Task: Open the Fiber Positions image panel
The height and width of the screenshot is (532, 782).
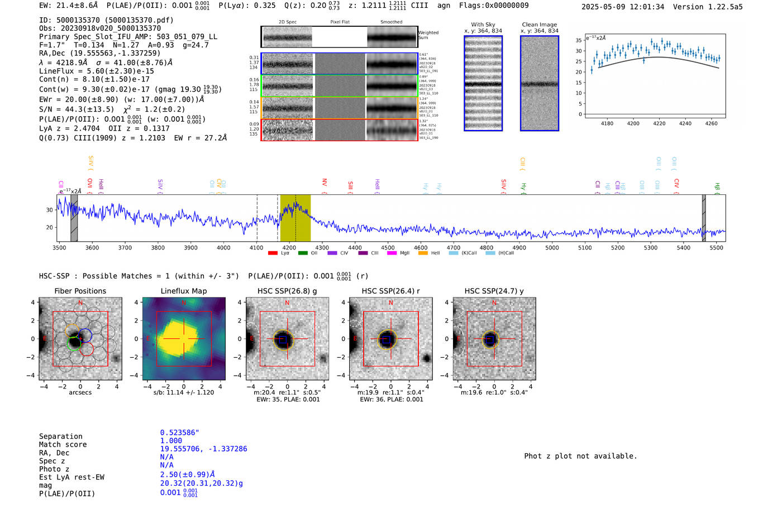Action: 80,339
